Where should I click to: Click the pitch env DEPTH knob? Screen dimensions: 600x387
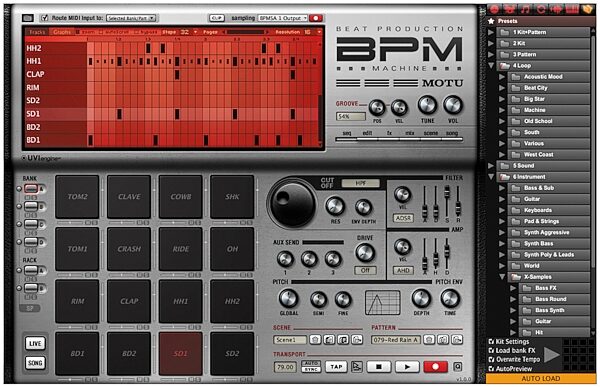[421, 299]
